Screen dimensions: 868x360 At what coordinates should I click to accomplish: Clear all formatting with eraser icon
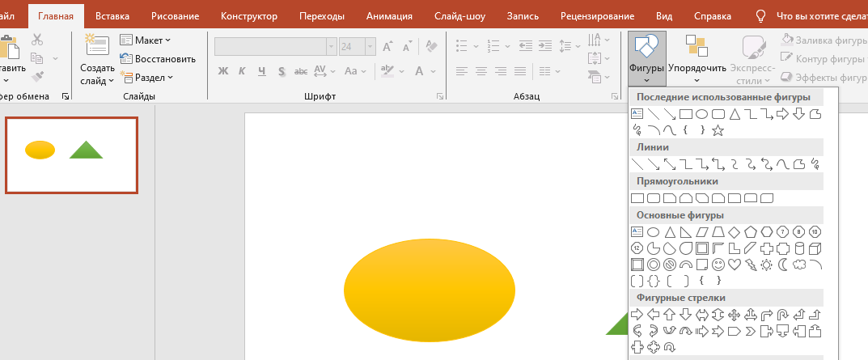[431, 47]
